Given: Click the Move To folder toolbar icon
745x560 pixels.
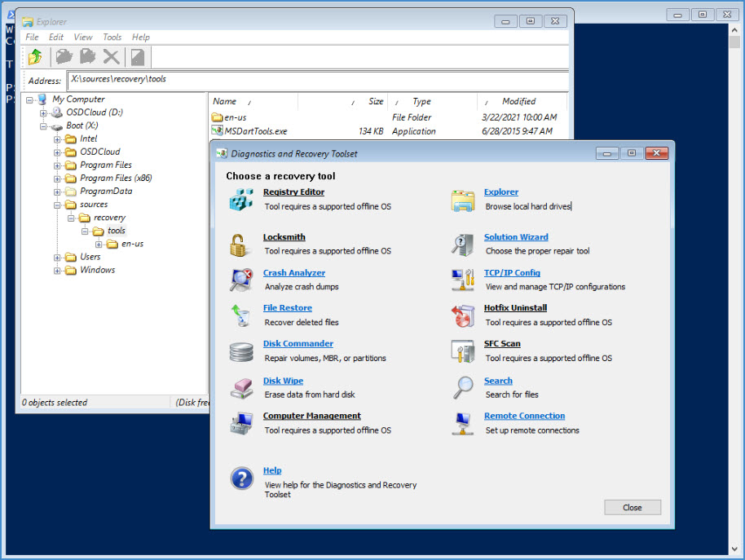Looking at the screenshot, I should [87, 57].
